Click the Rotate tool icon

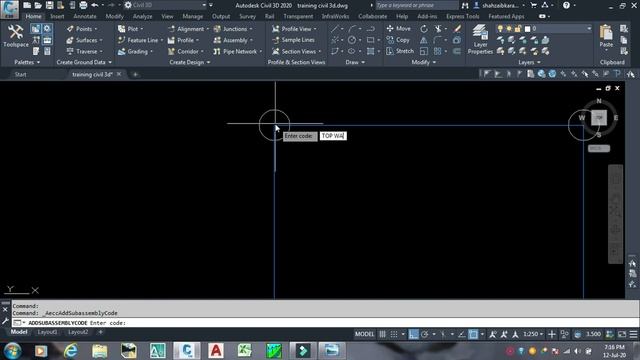[424, 29]
